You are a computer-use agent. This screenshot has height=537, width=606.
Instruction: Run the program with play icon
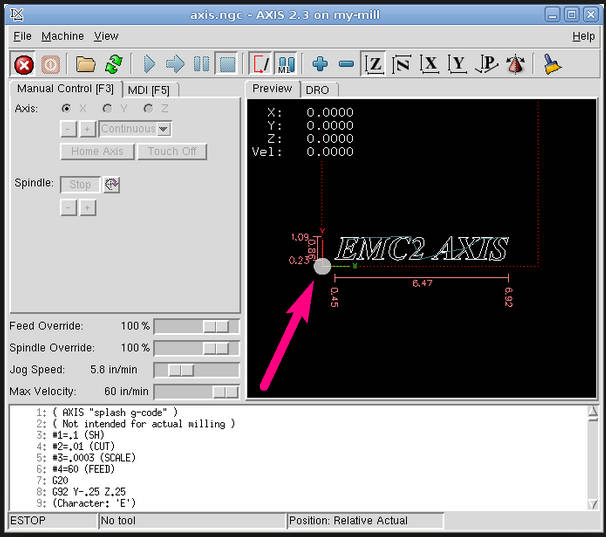(149, 64)
